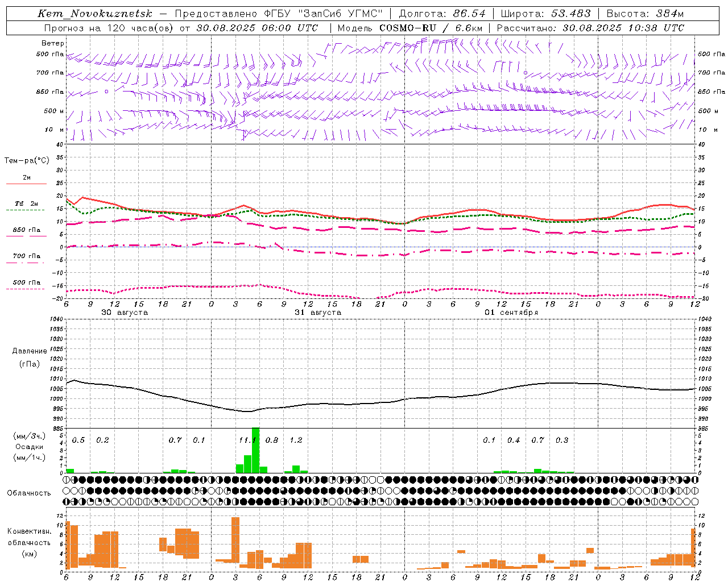Click the latitude value 53.483

coord(571,14)
